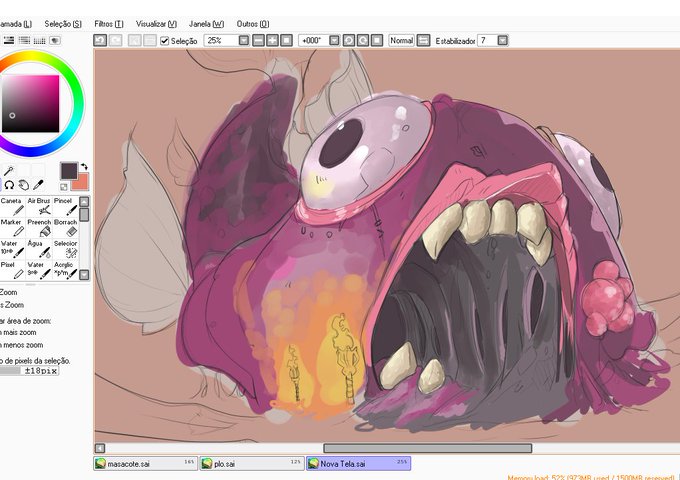Click the 25% zoom value field
Viewport: 680px width, 480px height.
[222, 40]
